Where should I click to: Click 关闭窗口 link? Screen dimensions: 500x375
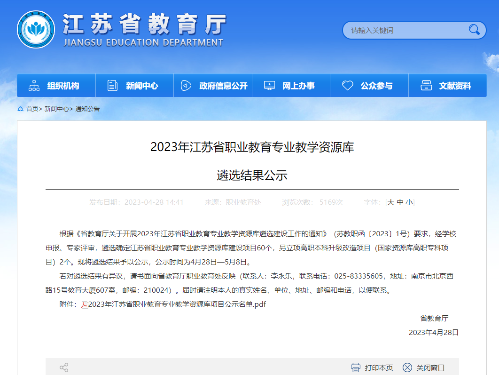(x=430, y=368)
